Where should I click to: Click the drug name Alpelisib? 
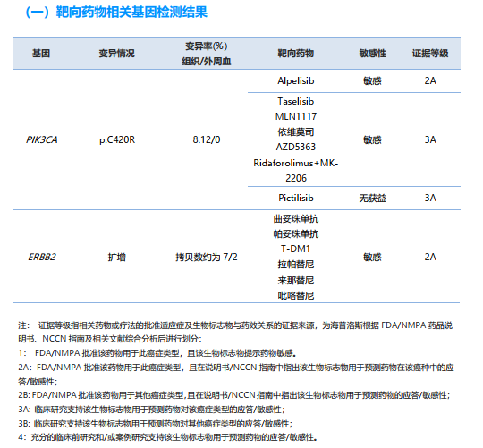[x=296, y=81]
